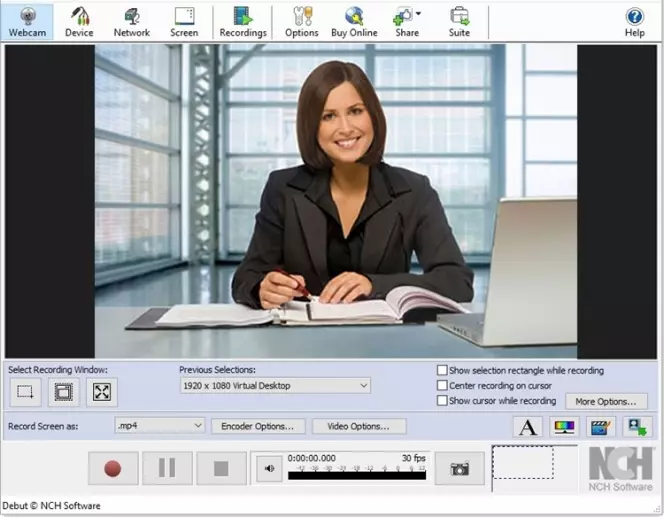Toggle Center recording on cursor

tap(442, 385)
